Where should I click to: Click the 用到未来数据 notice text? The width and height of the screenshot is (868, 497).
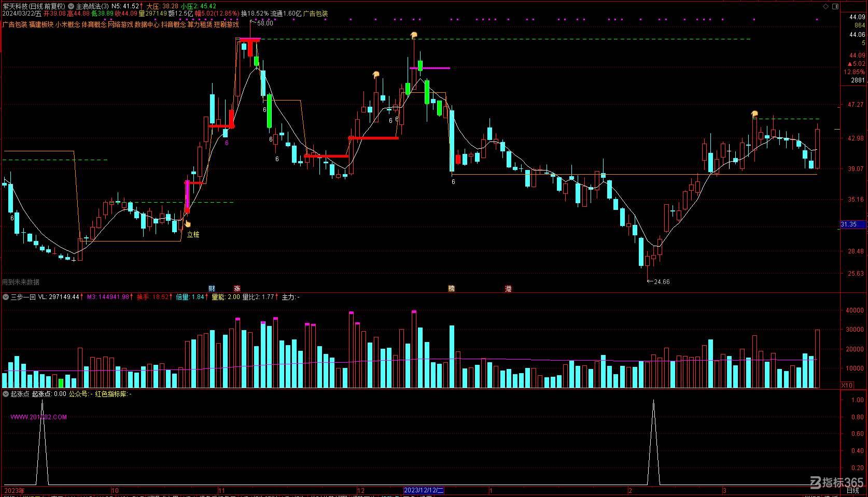coord(21,282)
